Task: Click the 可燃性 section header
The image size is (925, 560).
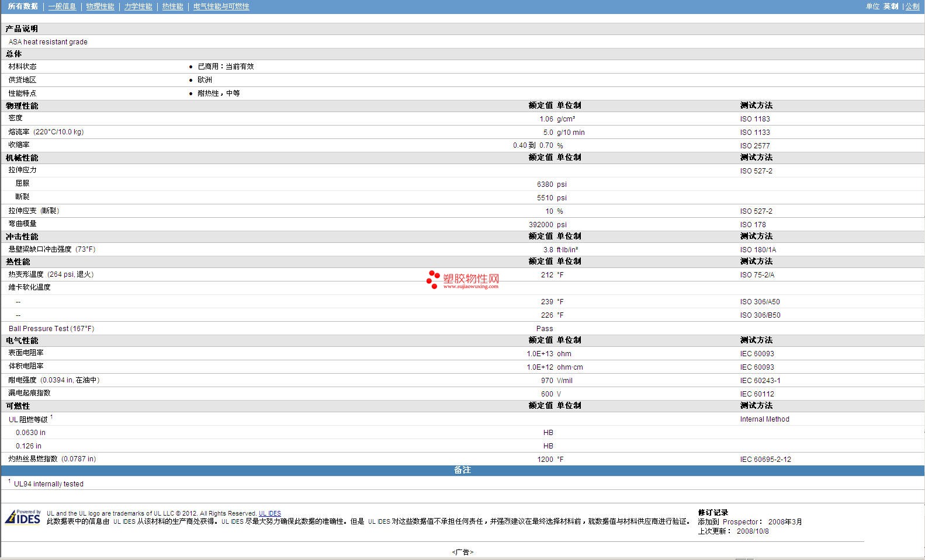Action: click(18, 406)
